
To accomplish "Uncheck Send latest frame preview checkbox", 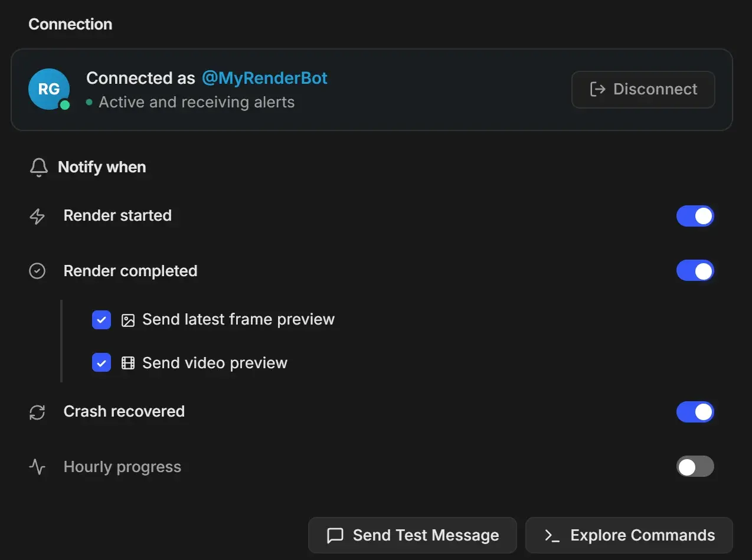I will pyautogui.click(x=102, y=320).
